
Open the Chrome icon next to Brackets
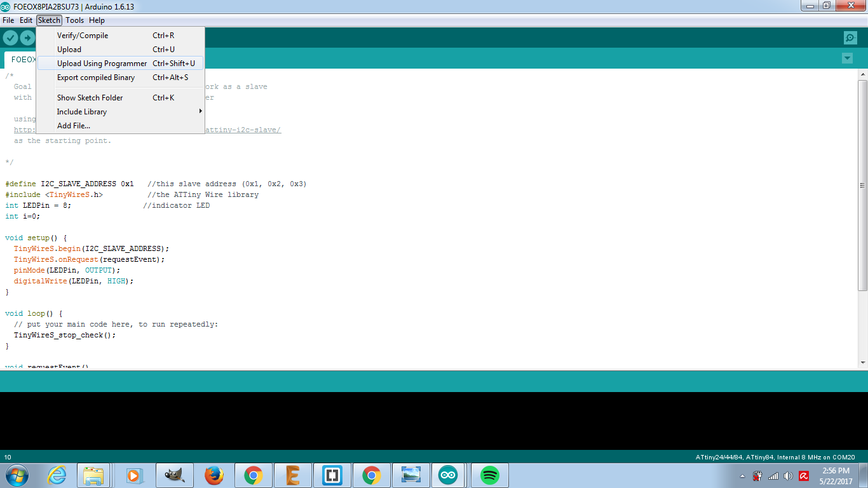[x=372, y=475]
